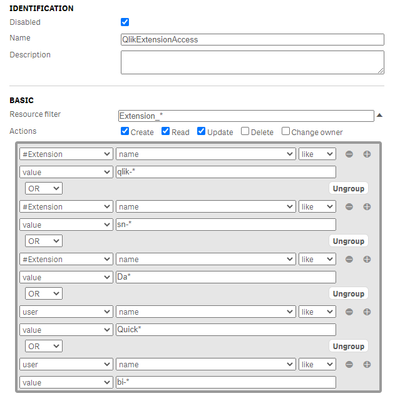Open the like operator dropdown of the sn-* condition
Viewport: 400px width, 399px height.
coord(317,207)
